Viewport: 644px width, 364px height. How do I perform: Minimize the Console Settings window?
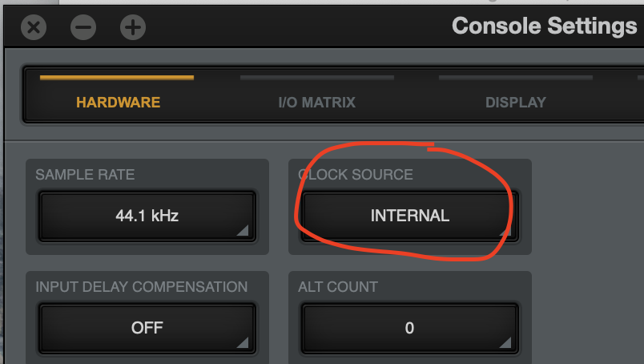[83, 28]
